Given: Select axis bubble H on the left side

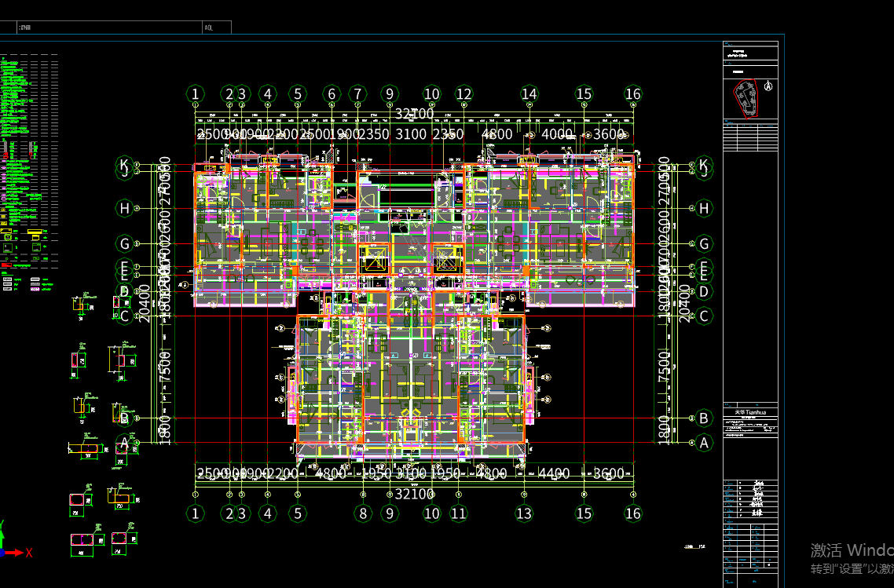Looking at the screenshot, I should pos(125,209).
